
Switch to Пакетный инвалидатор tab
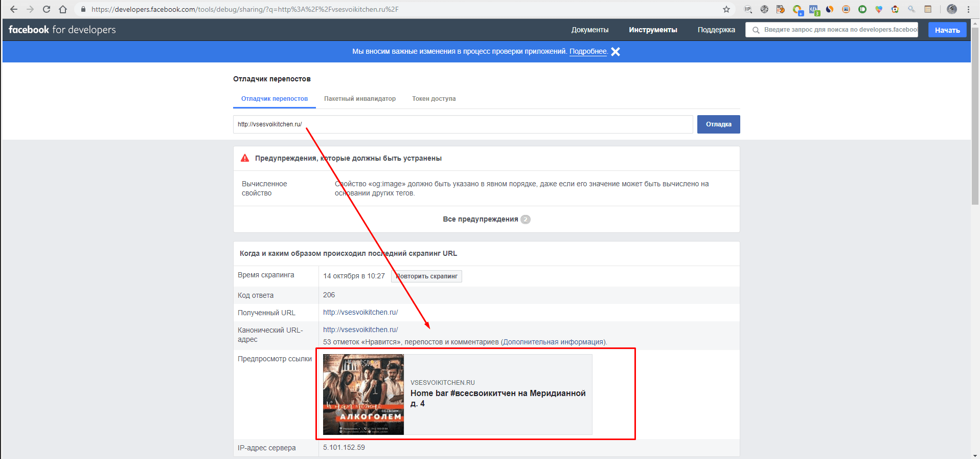click(x=359, y=99)
